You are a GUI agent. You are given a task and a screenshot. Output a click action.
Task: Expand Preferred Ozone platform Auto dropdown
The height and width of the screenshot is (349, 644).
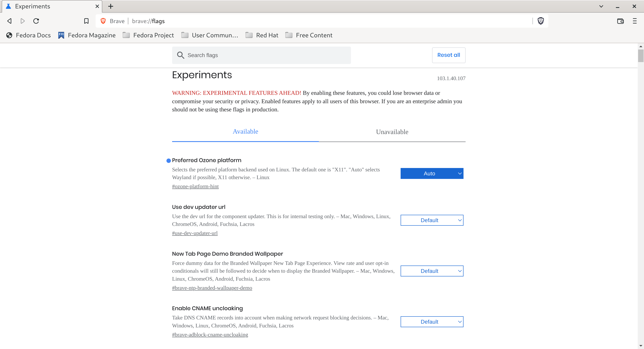(x=432, y=173)
